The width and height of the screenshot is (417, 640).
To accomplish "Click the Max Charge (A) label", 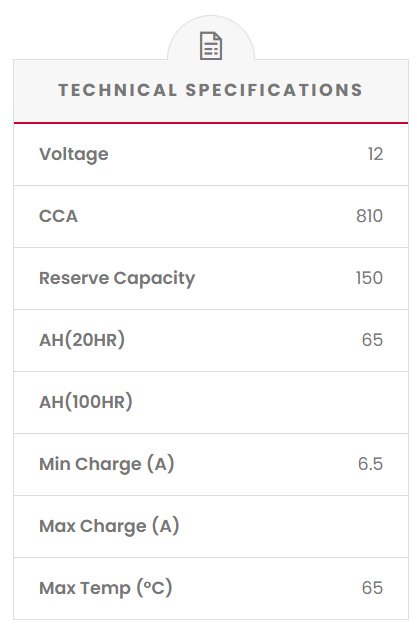I will (109, 527).
